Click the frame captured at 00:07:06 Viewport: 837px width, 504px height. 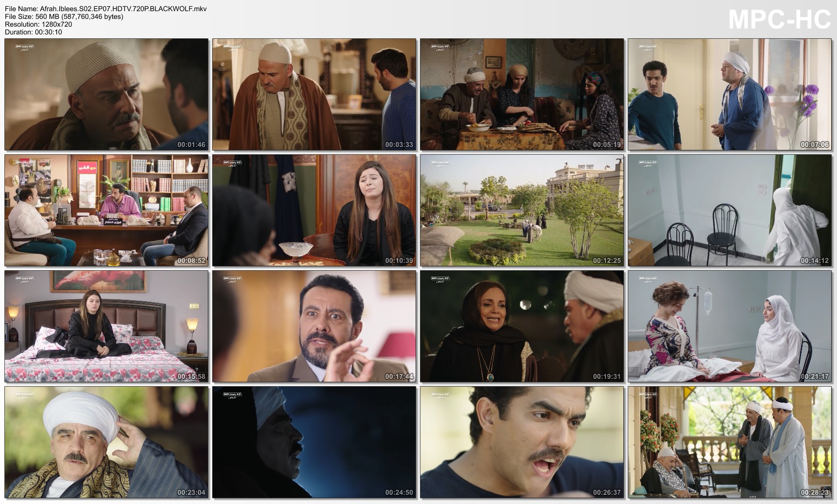(730, 95)
